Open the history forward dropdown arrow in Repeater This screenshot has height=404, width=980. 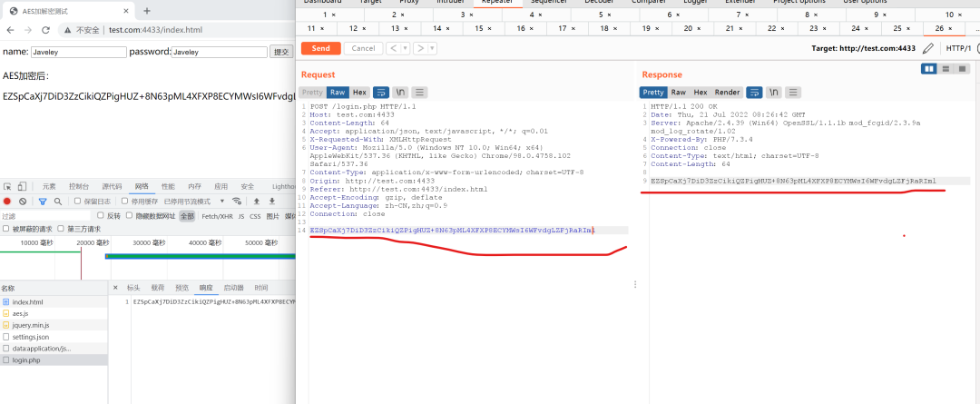pos(433,48)
